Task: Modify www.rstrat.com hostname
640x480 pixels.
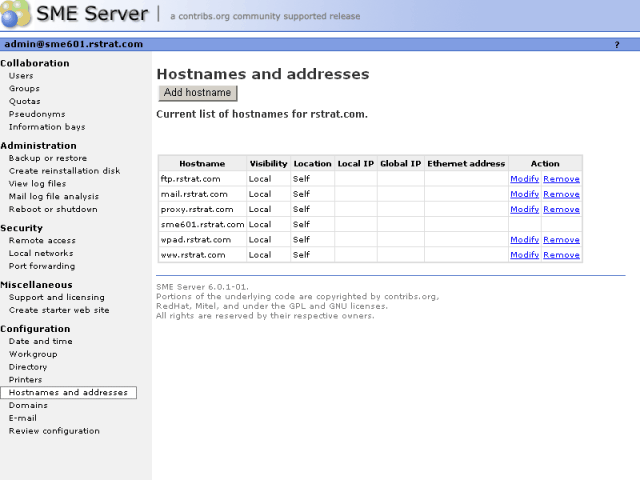Action: 524,255
